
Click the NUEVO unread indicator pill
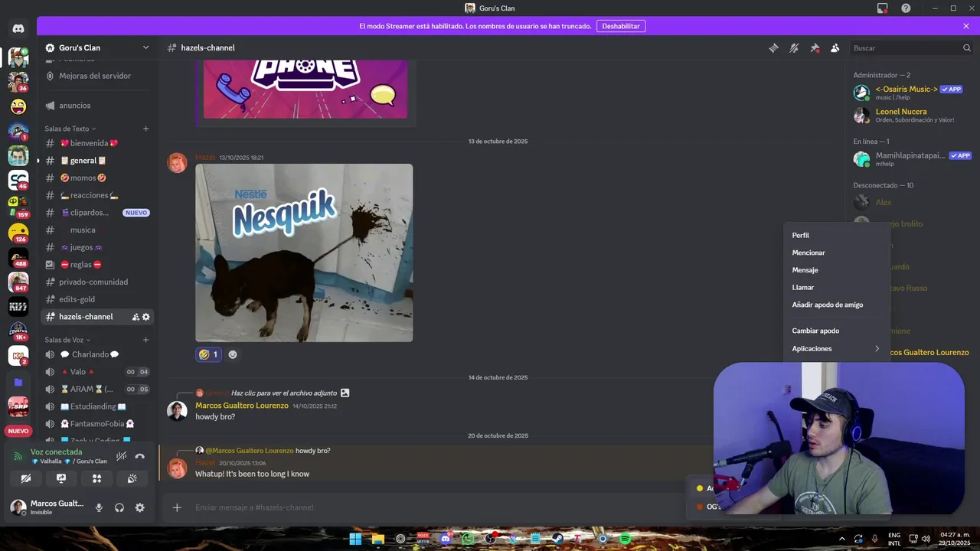point(18,431)
